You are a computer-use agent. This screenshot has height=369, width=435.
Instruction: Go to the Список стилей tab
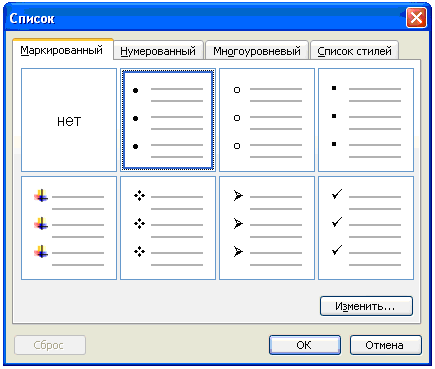(354, 51)
